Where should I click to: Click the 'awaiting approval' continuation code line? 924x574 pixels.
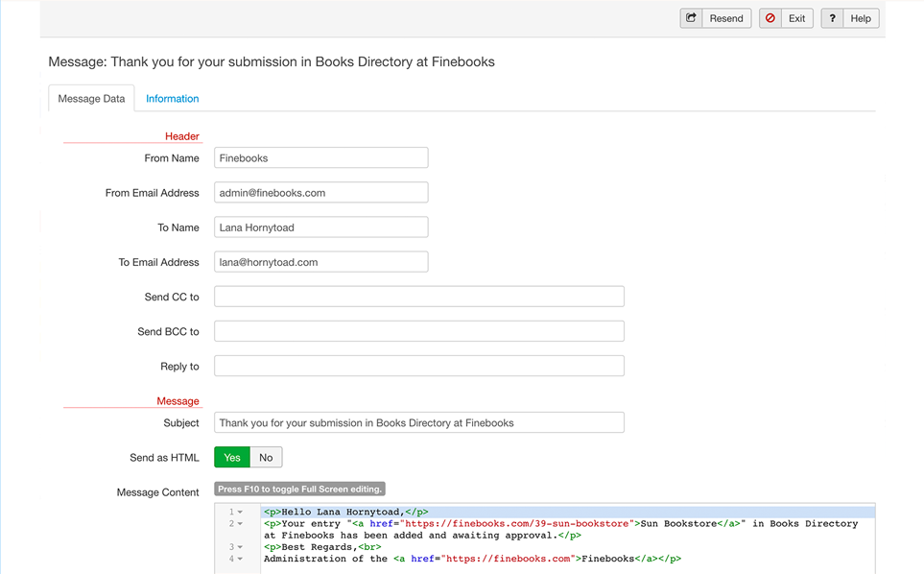pyautogui.click(x=422, y=535)
